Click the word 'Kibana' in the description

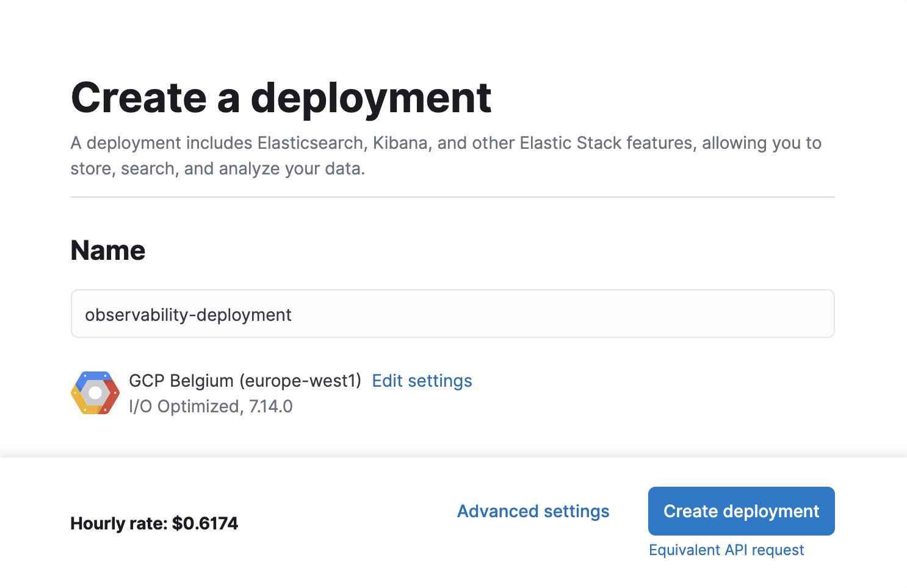[x=400, y=143]
